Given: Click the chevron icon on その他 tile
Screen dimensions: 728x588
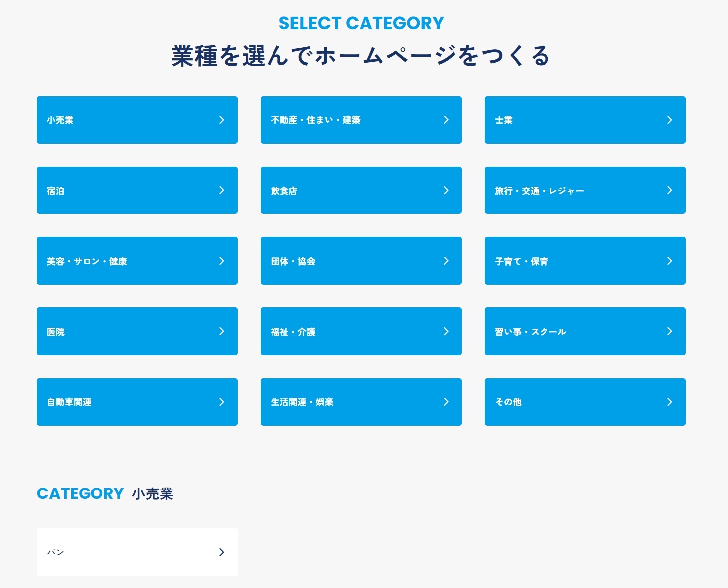Looking at the screenshot, I should (x=669, y=402).
